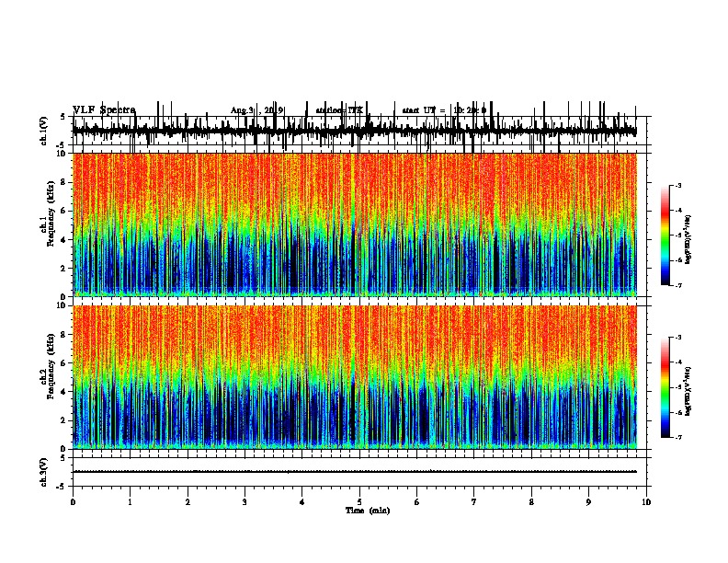728x563 pixels.
Task: Click the ch.1 voltage waveform trace
Action: click(355, 131)
